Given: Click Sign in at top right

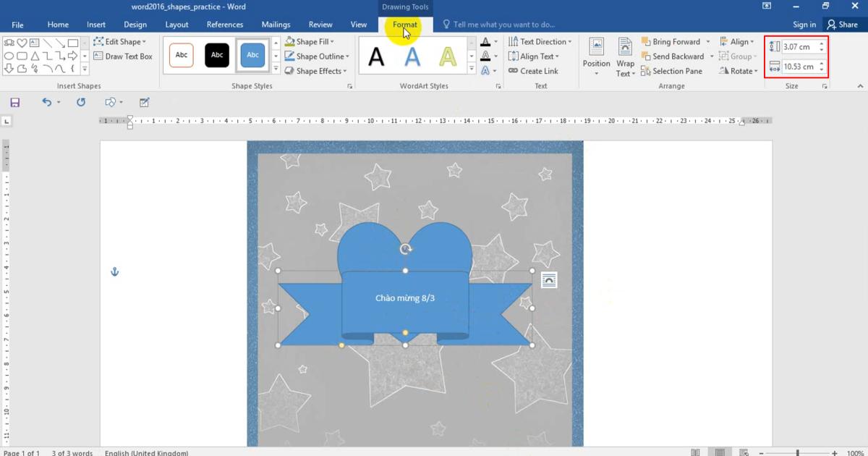Looking at the screenshot, I should click(x=804, y=25).
